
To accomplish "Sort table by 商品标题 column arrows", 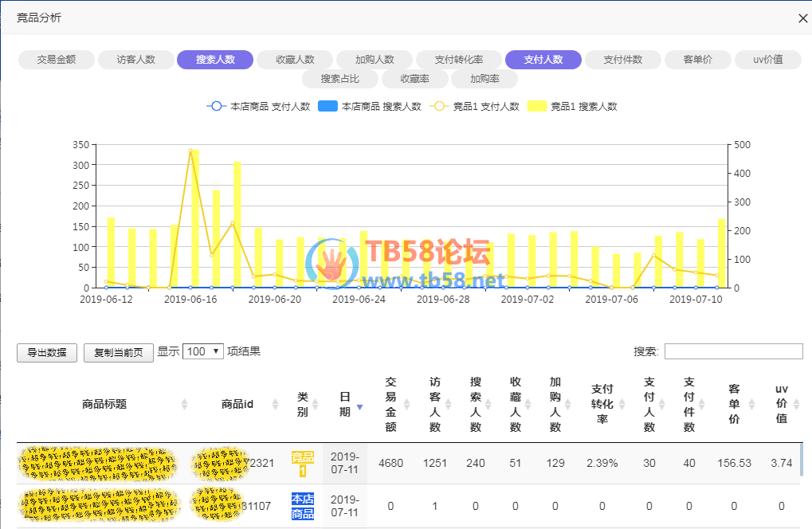I will pos(184,405).
